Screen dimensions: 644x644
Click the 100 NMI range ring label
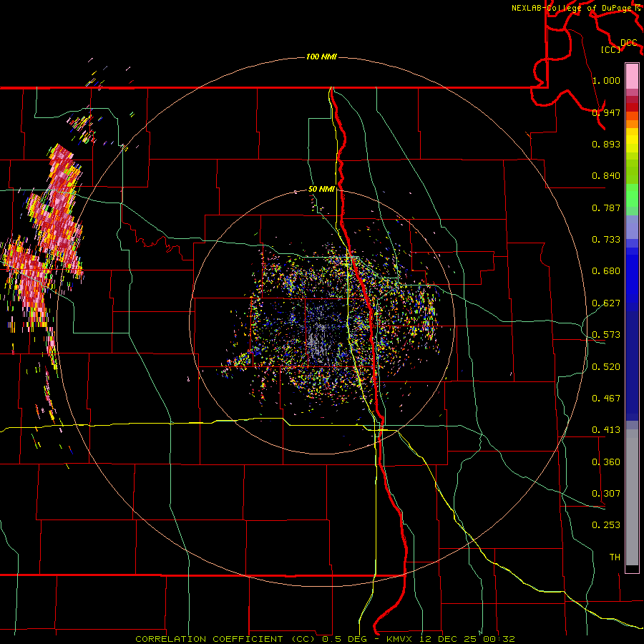321,57
